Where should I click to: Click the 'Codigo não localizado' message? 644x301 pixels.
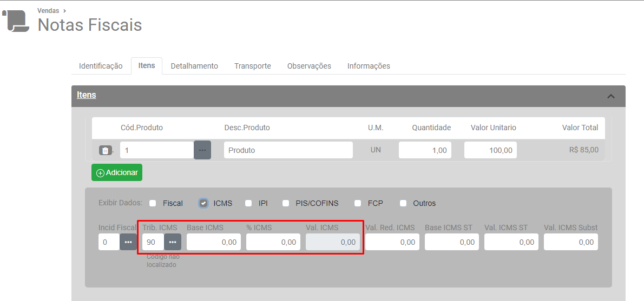pyautogui.click(x=163, y=261)
